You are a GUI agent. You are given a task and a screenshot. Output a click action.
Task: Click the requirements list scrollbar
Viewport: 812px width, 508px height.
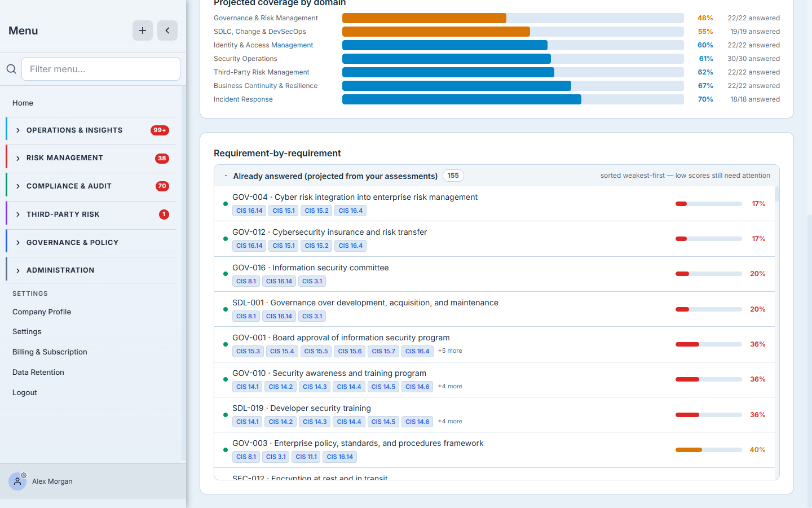click(777, 194)
